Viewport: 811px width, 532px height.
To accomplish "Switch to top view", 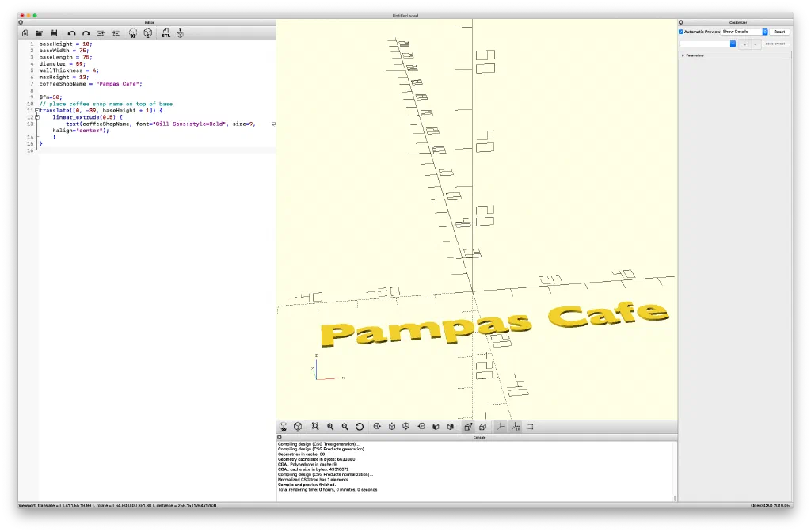I will 392,427.
